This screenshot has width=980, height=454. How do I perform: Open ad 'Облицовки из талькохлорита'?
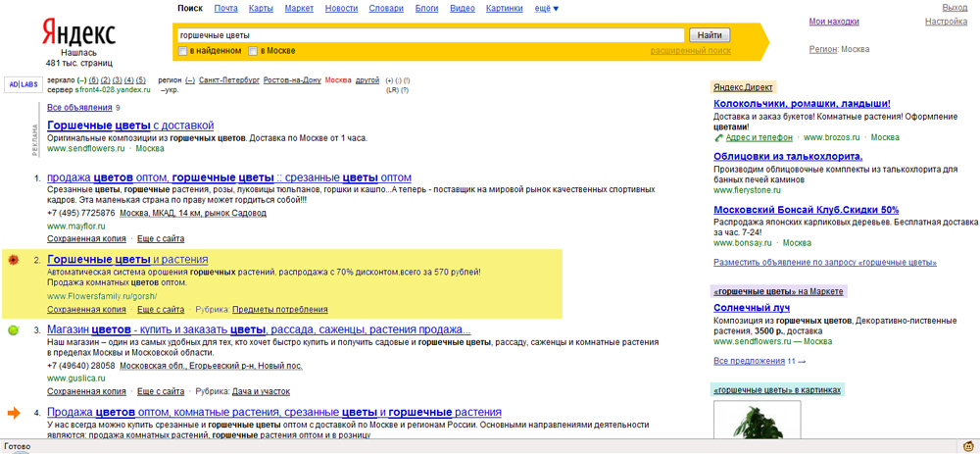pyautogui.click(x=788, y=156)
